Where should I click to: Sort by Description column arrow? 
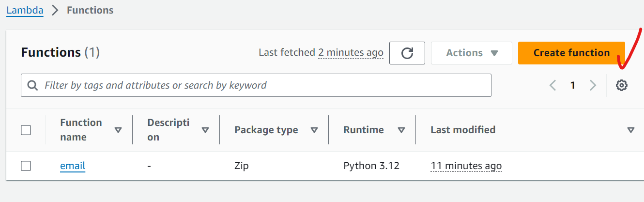[x=205, y=130]
